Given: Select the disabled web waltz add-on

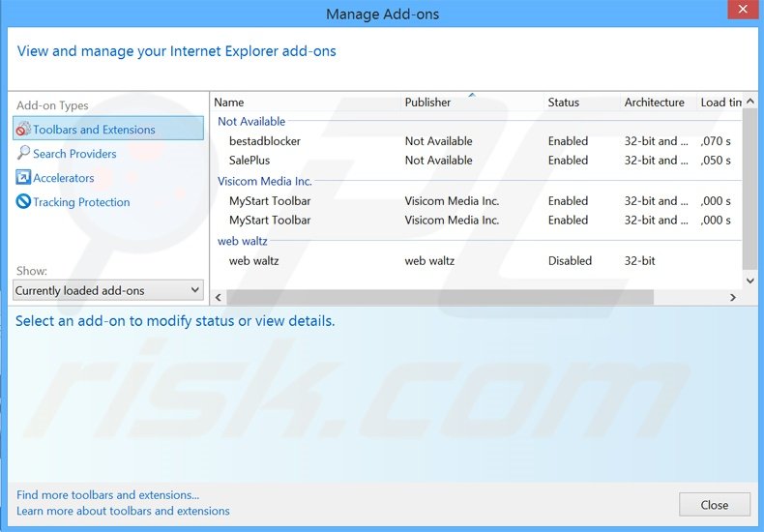Looking at the screenshot, I should pyautogui.click(x=477, y=261).
